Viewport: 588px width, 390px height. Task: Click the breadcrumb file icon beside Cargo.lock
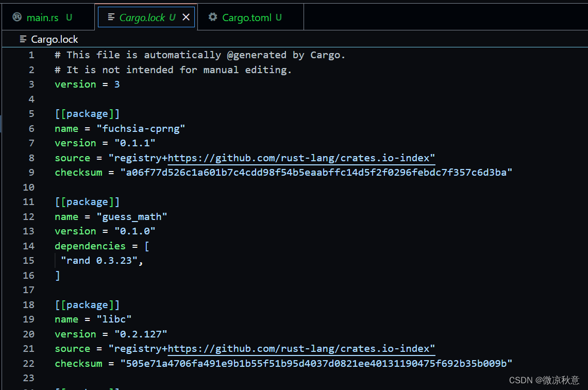click(x=23, y=39)
